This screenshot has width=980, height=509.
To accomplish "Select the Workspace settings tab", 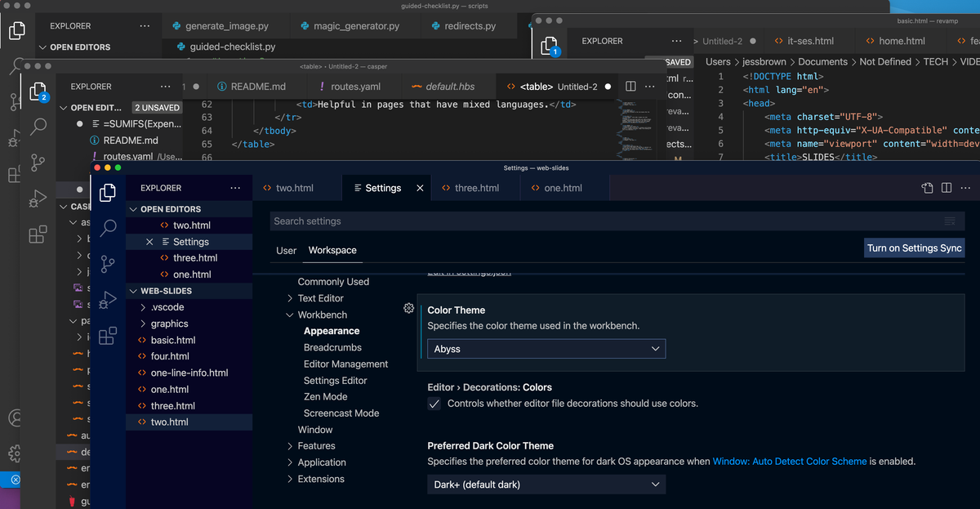I will (332, 250).
